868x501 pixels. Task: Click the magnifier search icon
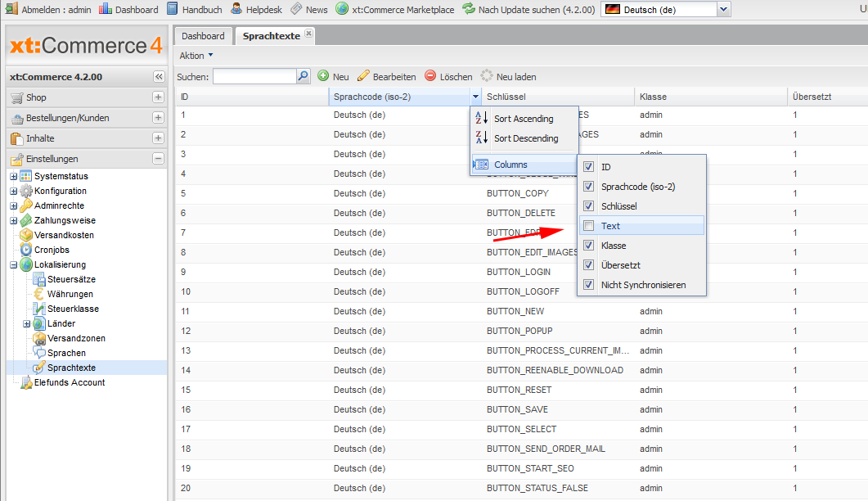(x=303, y=76)
